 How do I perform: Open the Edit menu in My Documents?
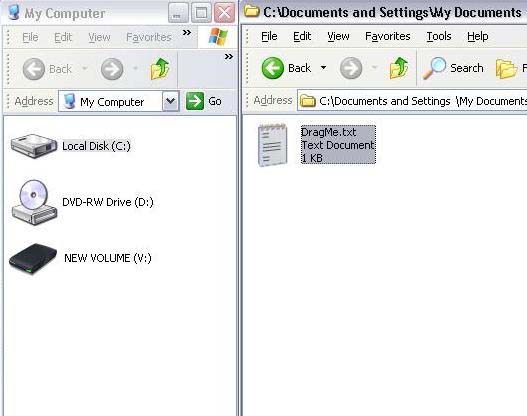[302, 36]
